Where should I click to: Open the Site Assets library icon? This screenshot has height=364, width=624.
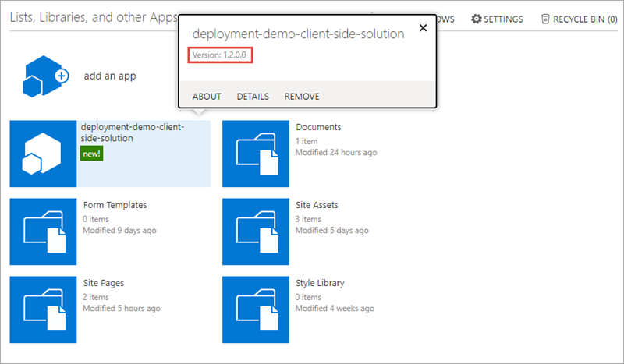click(x=256, y=231)
